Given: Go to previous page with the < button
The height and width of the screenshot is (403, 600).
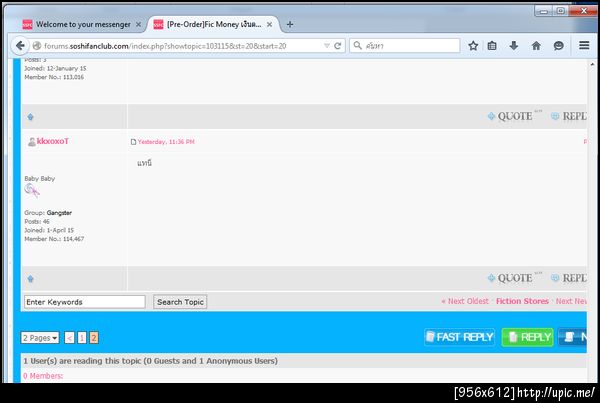Looking at the screenshot, I should [69, 338].
